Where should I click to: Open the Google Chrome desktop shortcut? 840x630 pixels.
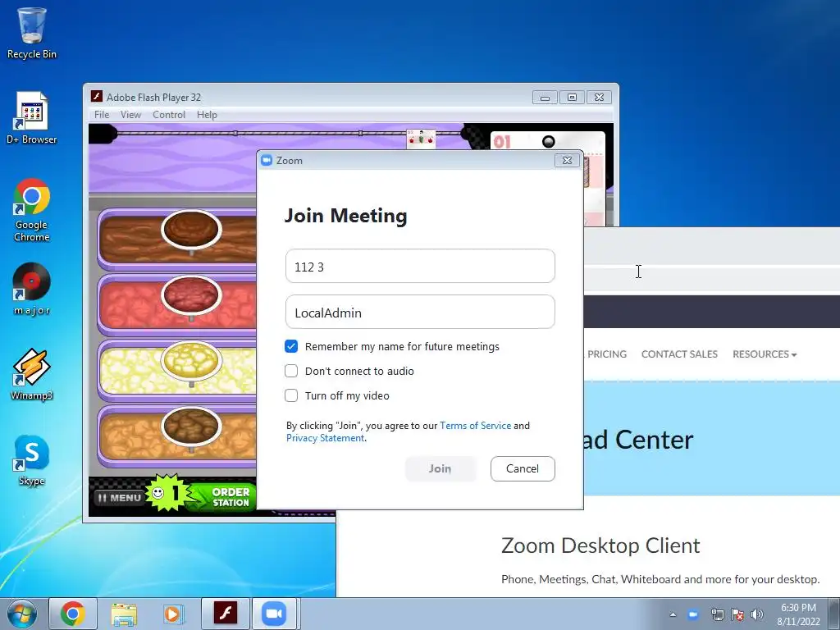[32, 209]
